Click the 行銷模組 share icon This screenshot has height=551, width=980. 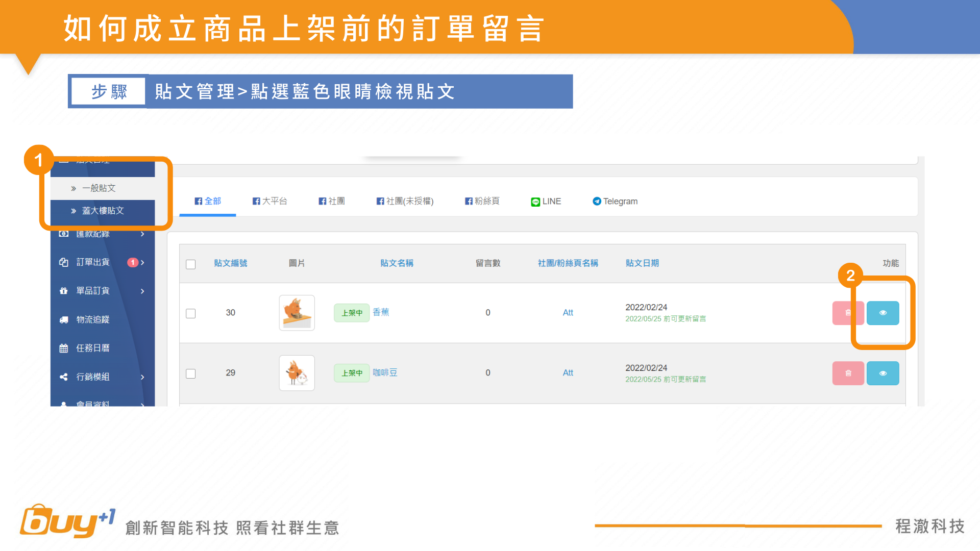click(x=64, y=377)
